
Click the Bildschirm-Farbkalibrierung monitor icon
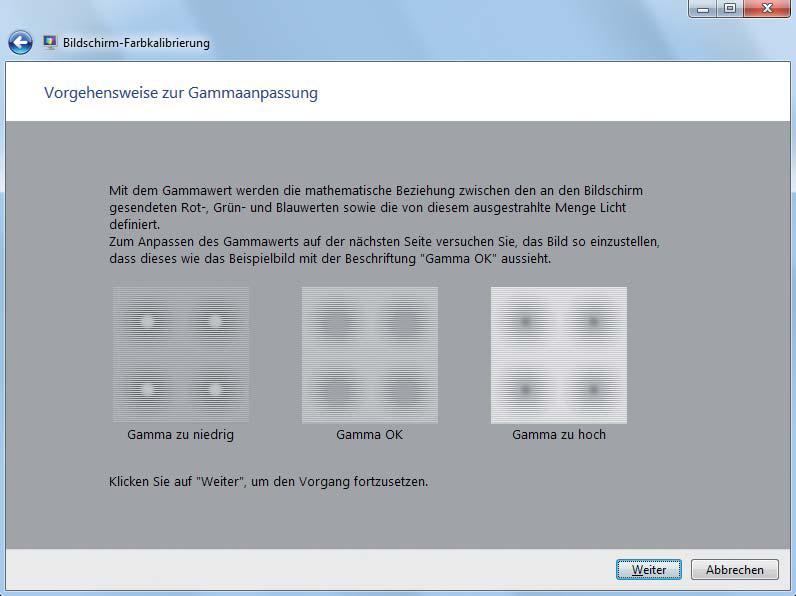(50, 42)
